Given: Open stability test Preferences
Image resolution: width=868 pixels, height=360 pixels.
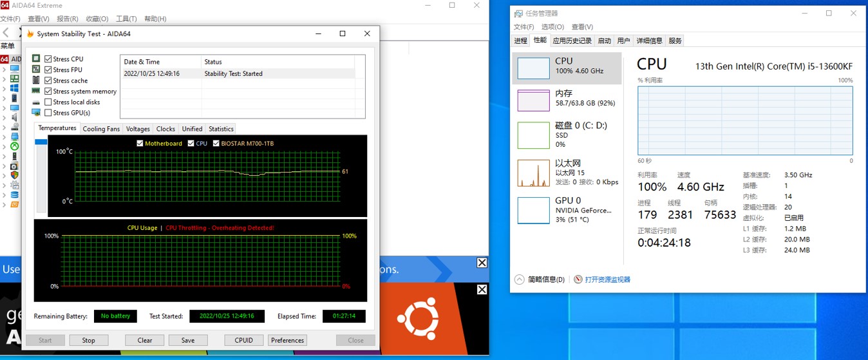Looking at the screenshot, I should pos(287,340).
